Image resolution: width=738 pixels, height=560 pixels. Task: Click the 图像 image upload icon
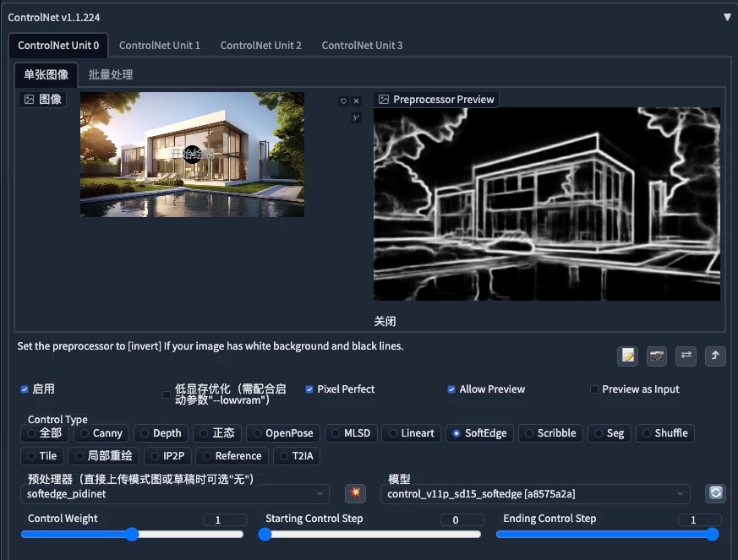point(41,98)
